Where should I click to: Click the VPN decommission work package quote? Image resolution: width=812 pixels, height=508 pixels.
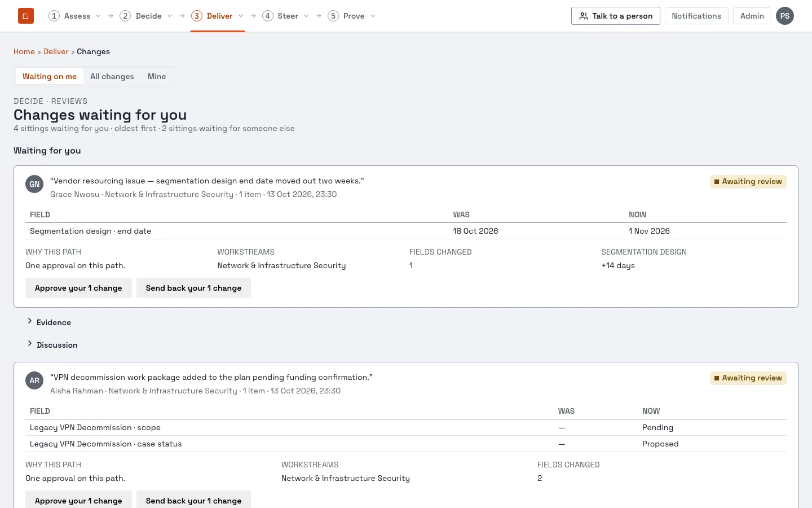coord(211,377)
